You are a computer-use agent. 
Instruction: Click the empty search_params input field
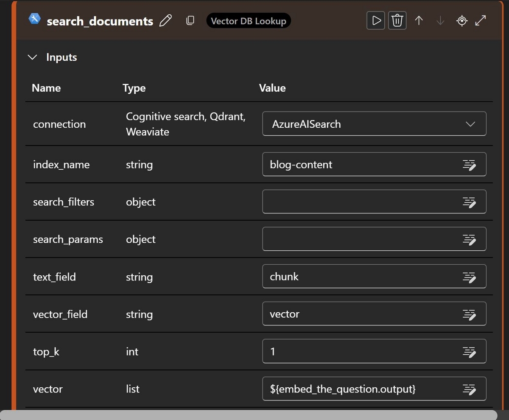coord(361,239)
